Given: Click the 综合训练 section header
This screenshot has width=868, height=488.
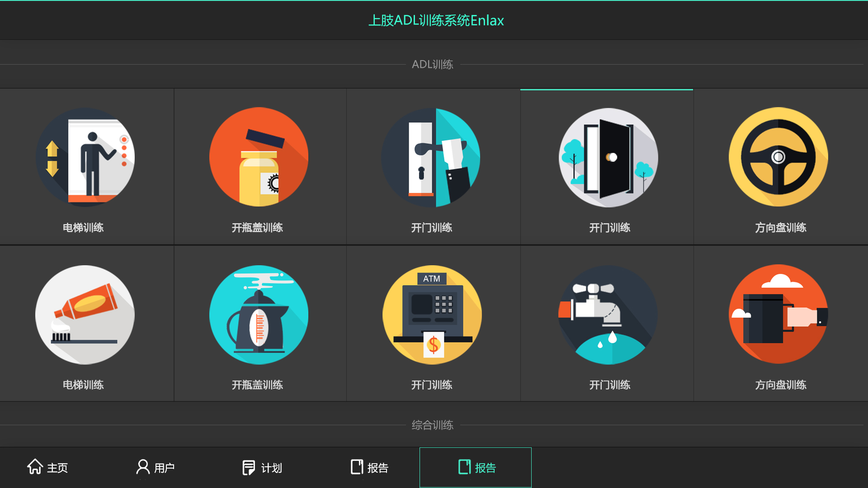Looking at the screenshot, I should click(x=432, y=425).
